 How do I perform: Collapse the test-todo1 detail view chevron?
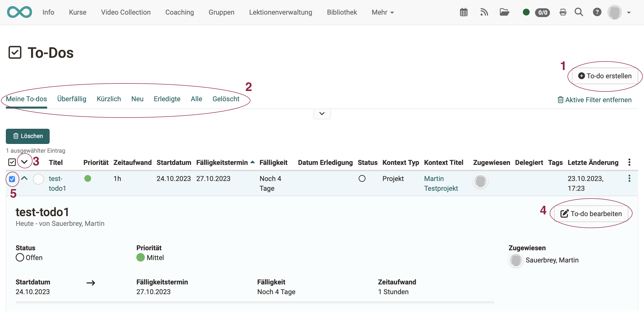(x=24, y=179)
